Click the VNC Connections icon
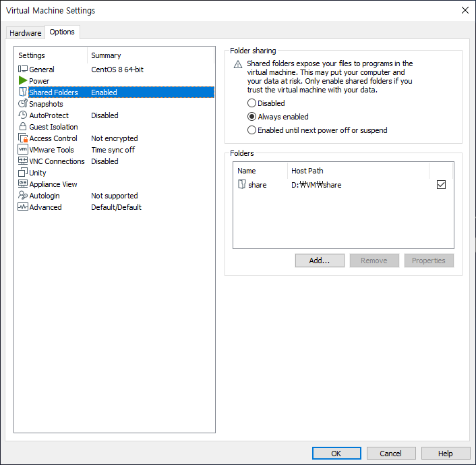The image size is (476, 465). click(23, 161)
